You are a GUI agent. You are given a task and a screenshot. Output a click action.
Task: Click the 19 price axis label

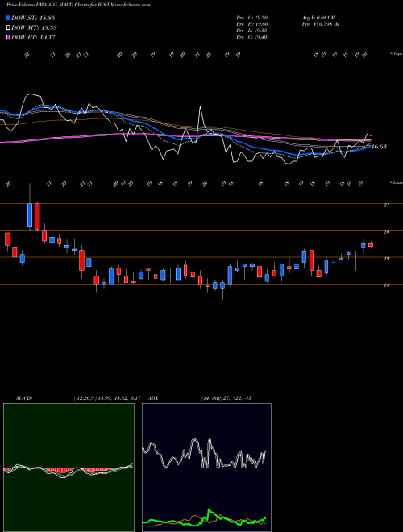(x=386, y=259)
